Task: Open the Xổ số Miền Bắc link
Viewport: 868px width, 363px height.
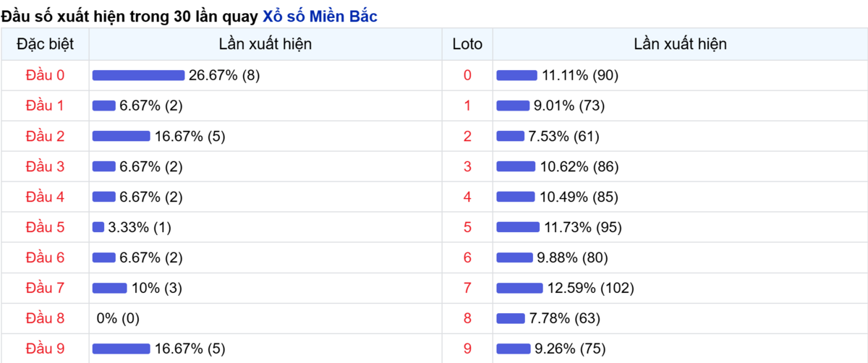Action: pyautogui.click(x=319, y=16)
